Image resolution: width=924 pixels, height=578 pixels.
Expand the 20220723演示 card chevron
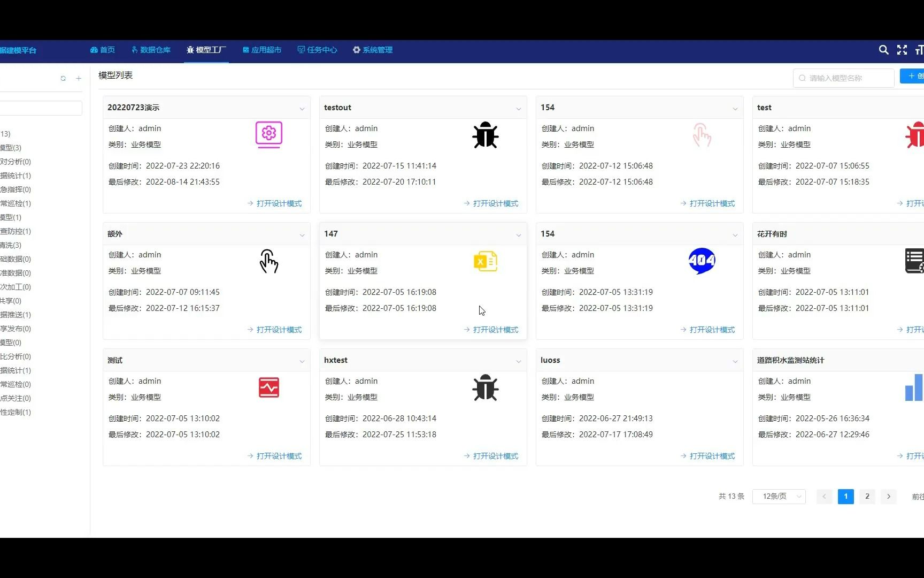click(x=302, y=109)
